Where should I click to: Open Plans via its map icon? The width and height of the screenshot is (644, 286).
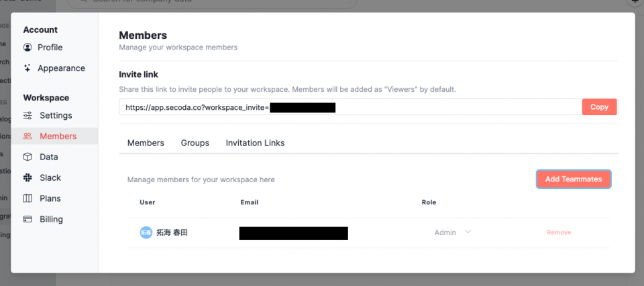pos(28,199)
